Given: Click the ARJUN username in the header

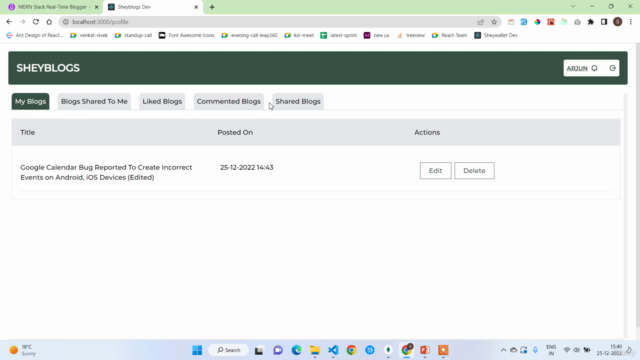Looking at the screenshot, I should (x=577, y=68).
